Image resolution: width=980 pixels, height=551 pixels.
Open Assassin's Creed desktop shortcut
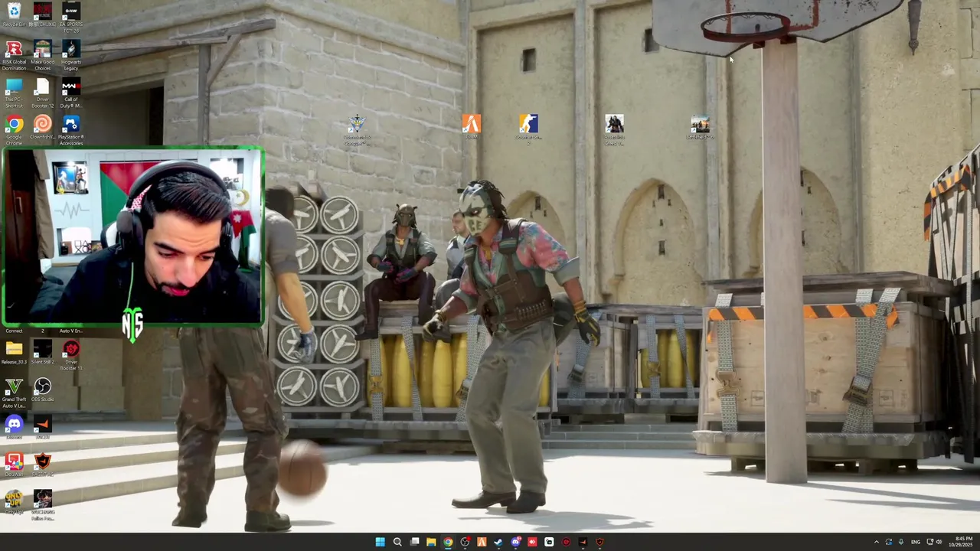click(x=614, y=129)
